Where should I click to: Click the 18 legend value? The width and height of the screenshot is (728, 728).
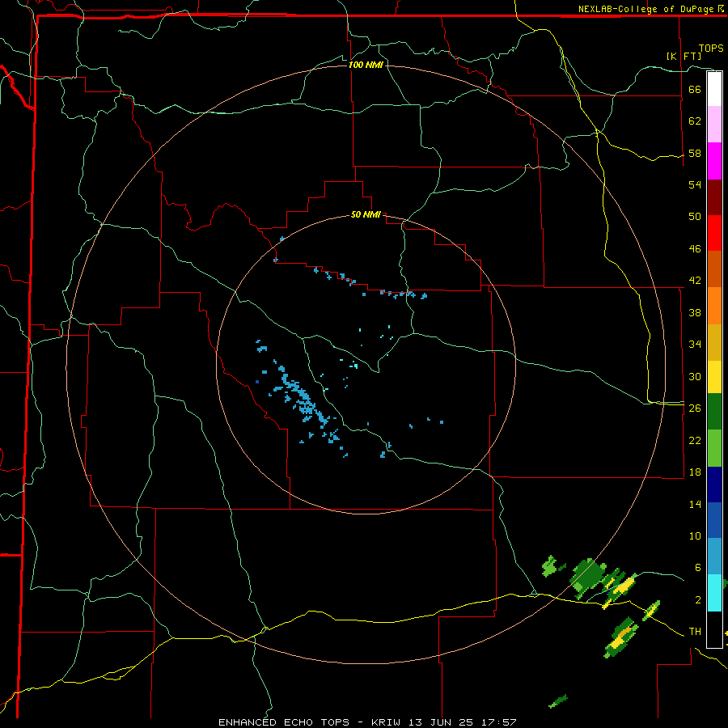(x=695, y=472)
